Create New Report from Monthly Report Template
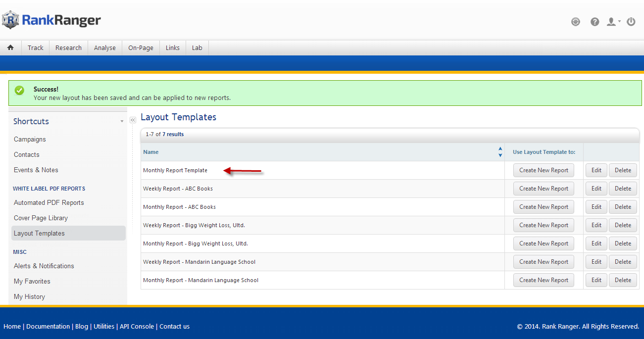The height and width of the screenshot is (339, 644). coord(544,170)
